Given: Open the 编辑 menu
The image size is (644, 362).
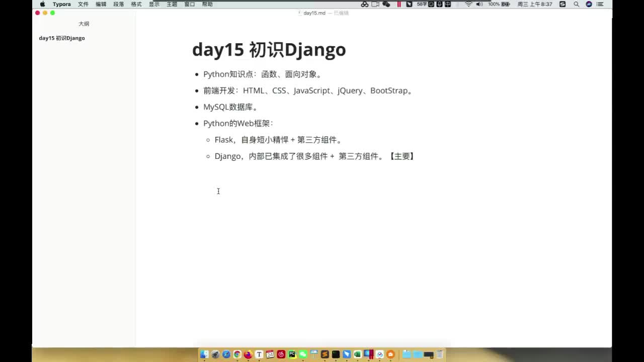Looking at the screenshot, I should (101, 4).
